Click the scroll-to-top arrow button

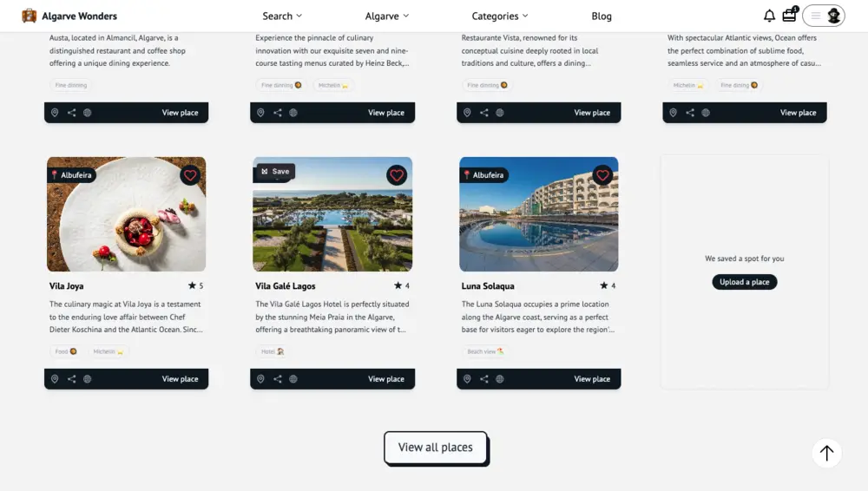coord(826,453)
